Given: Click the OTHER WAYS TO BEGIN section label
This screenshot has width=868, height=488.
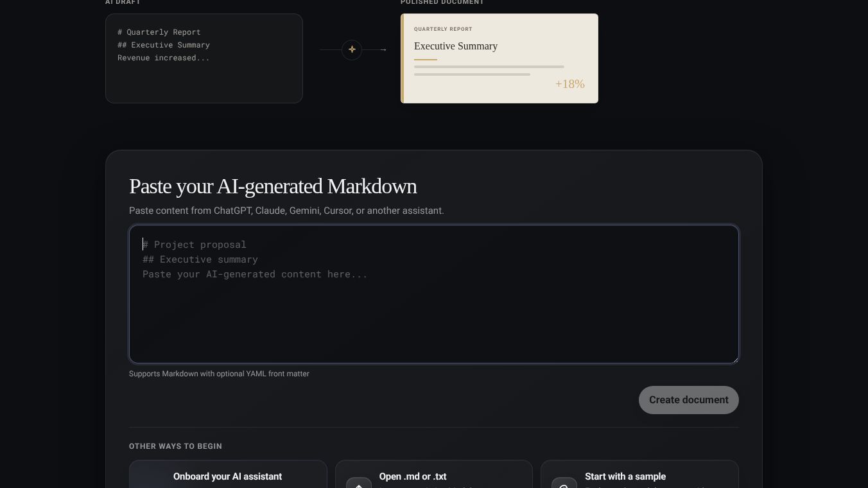Looking at the screenshot, I should coord(175,446).
